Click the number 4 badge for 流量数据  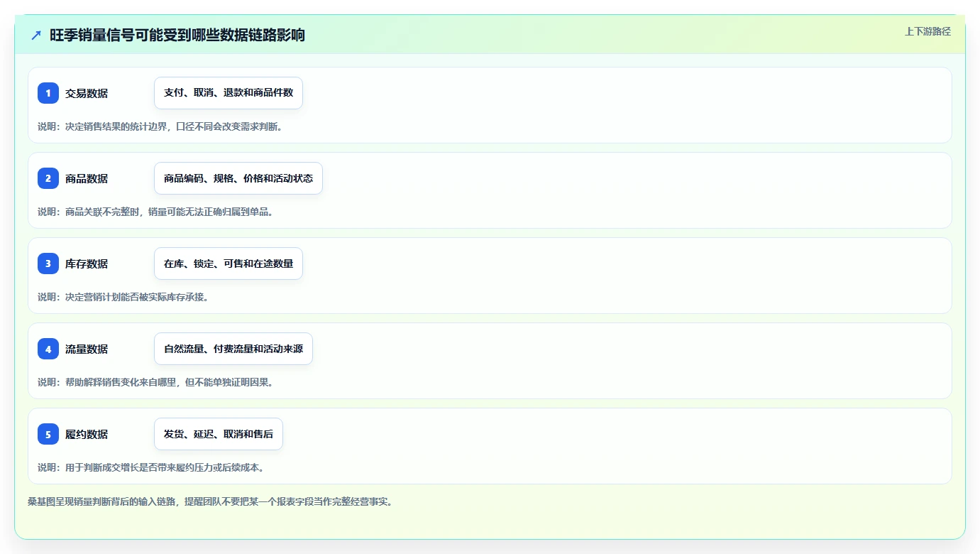[x=48, y=349]
